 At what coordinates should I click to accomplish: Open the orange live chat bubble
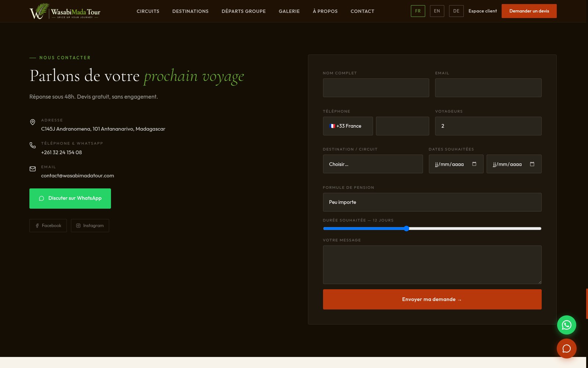pyautogui.click(x=566, y=348)
